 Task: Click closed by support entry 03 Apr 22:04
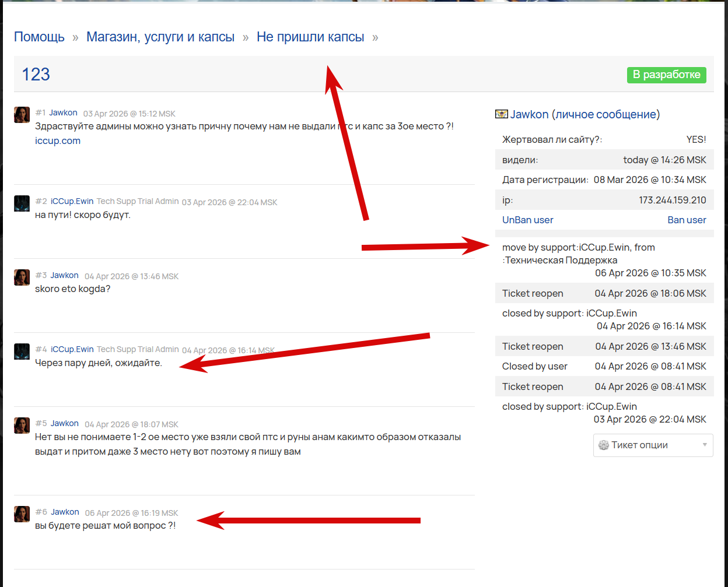604,413
